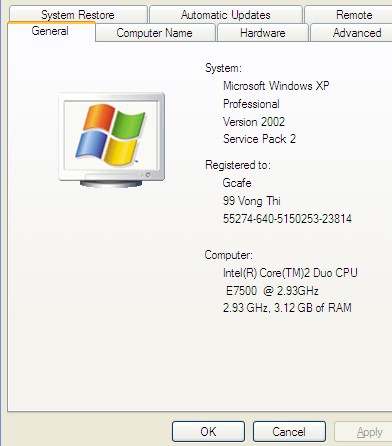Click the 'System:' heading label
The height and width of the screenshot is (446, 392).
(x=223, y=68)
